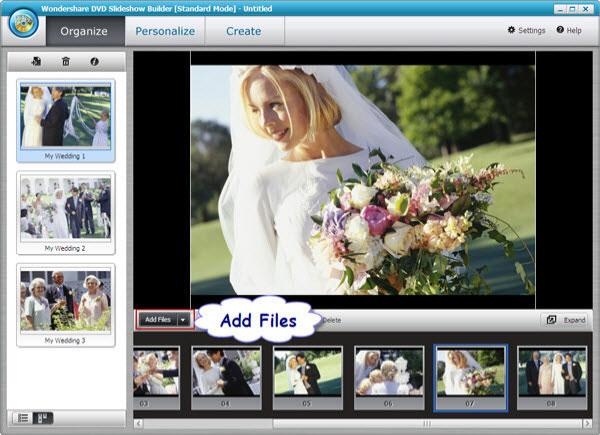
Task: Switch album list to list view
Action: click(x=24, y=417)
